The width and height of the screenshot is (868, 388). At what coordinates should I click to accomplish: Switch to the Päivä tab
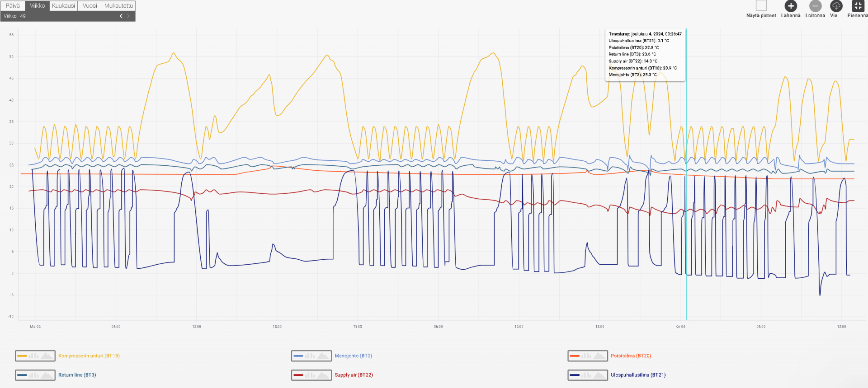tap(13, 5)
